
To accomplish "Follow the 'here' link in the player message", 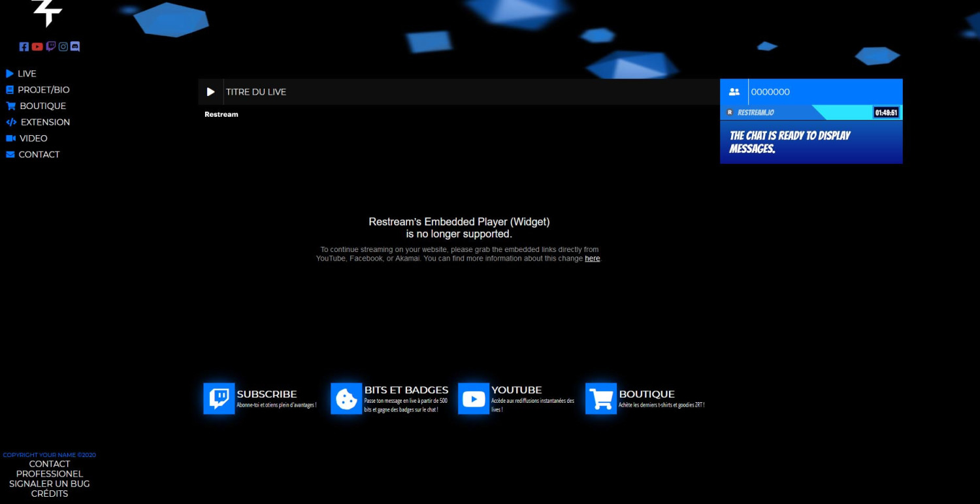I will pyautogui.click(x=592, y=259).
